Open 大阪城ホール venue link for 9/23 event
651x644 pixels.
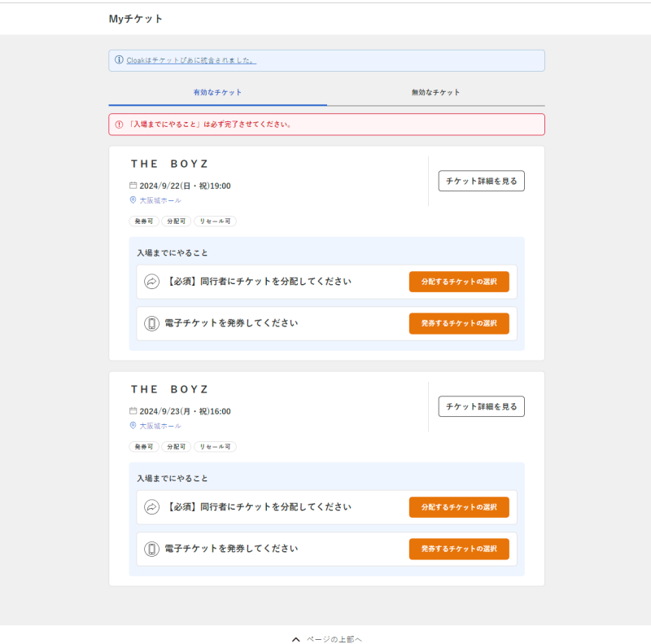160,426
